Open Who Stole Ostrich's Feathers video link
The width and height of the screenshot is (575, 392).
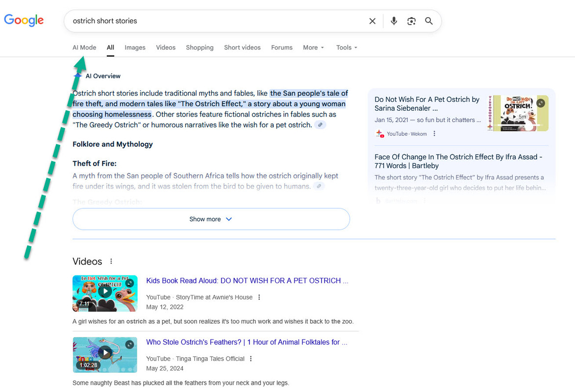tap(247, 342)
